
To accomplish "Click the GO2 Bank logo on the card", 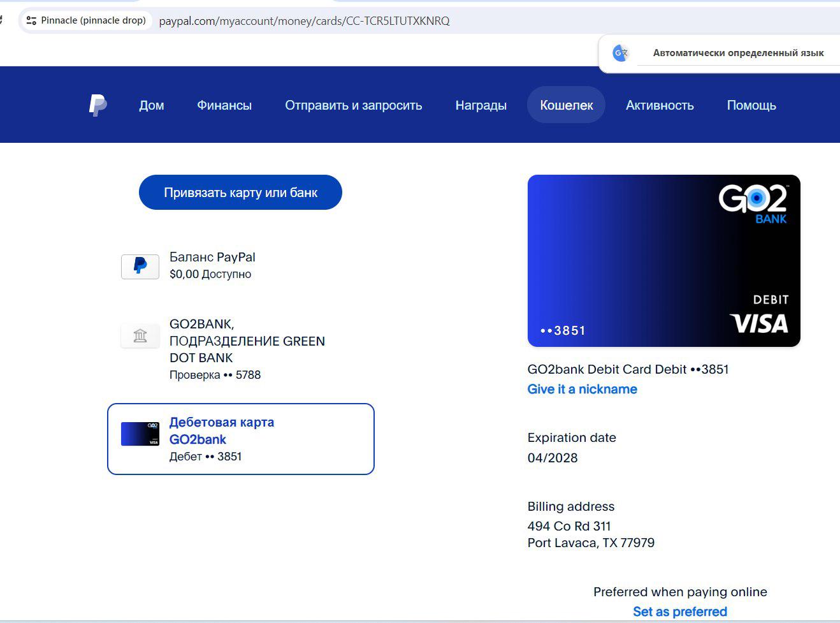I will 753,204.
